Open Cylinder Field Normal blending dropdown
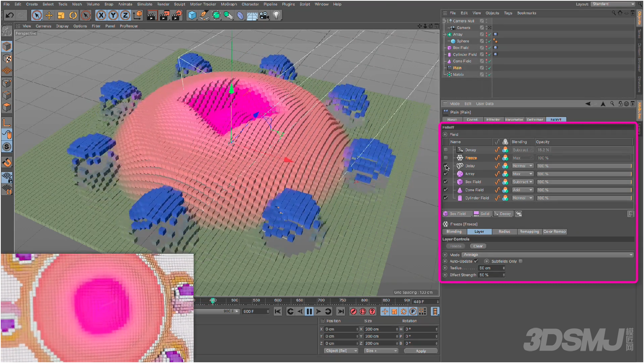 523,198
